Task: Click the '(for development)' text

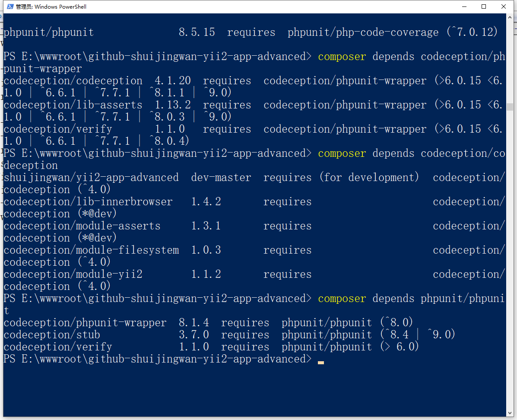Action: click(x=369, y=178)
